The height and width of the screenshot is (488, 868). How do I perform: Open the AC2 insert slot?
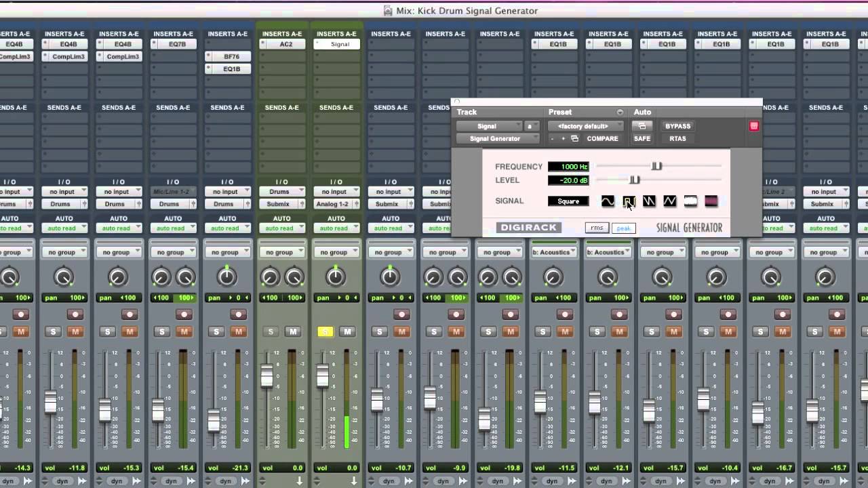coord(282,44)
